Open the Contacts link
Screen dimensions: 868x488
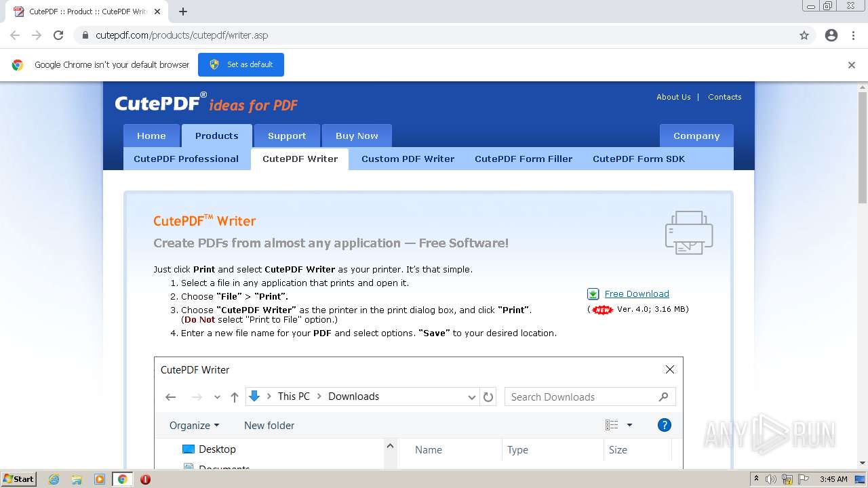(724, 97)
